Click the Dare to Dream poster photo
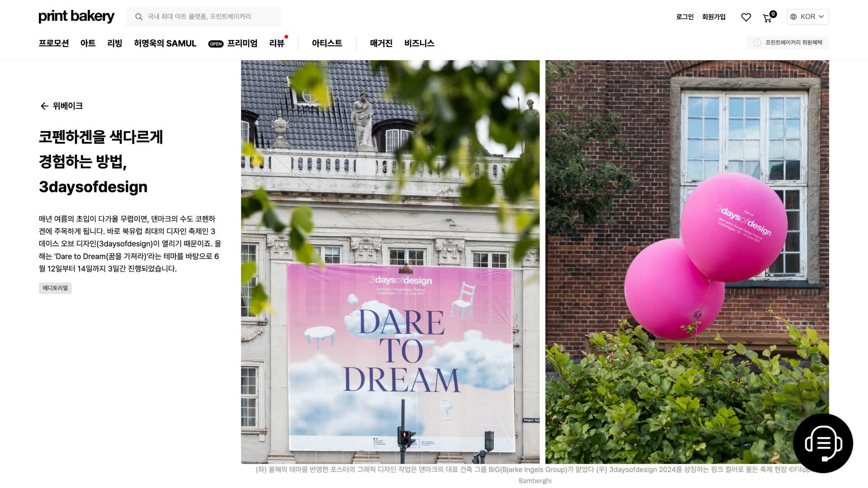 (390, 262)
